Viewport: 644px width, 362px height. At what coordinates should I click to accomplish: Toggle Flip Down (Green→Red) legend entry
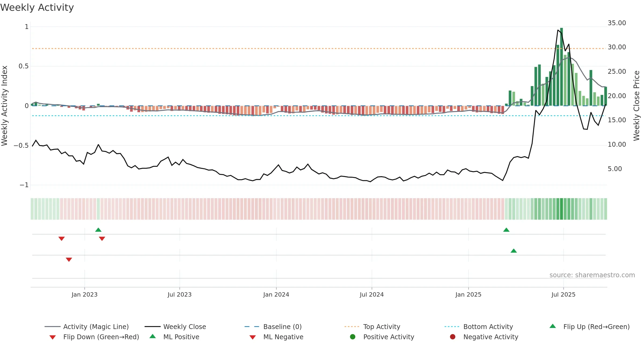point(94,337)
